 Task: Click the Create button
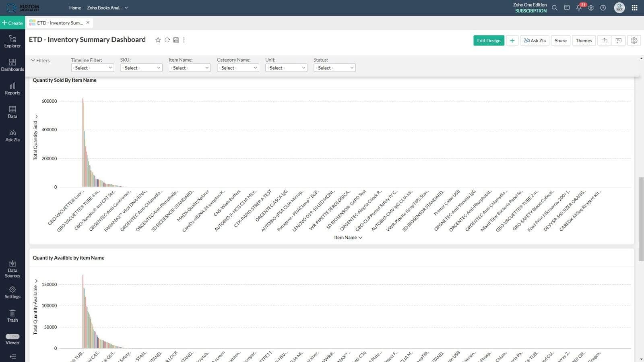coord(12,23)
